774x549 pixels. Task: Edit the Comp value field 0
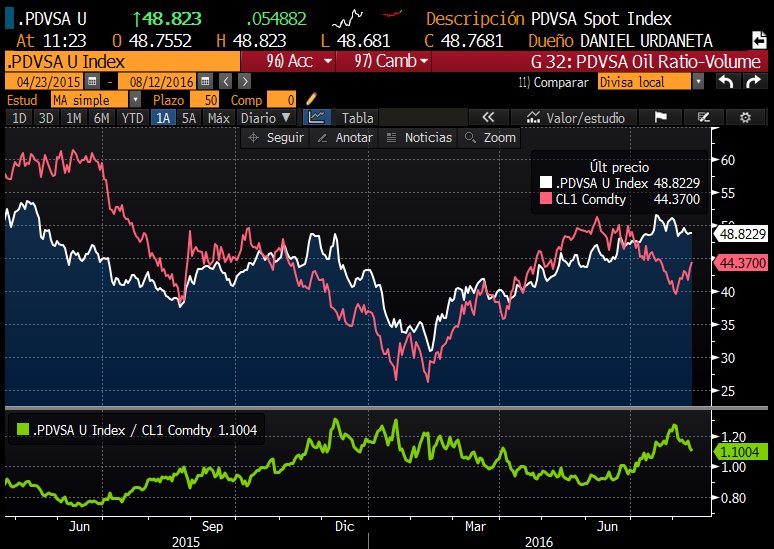(x=281, y=100)
